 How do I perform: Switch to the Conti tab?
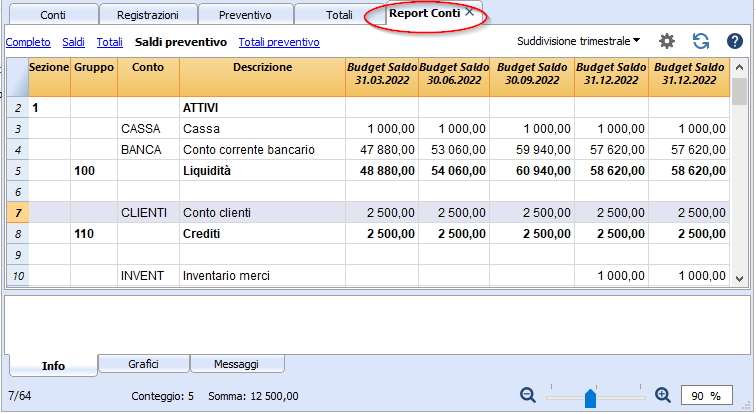(53, 15)
